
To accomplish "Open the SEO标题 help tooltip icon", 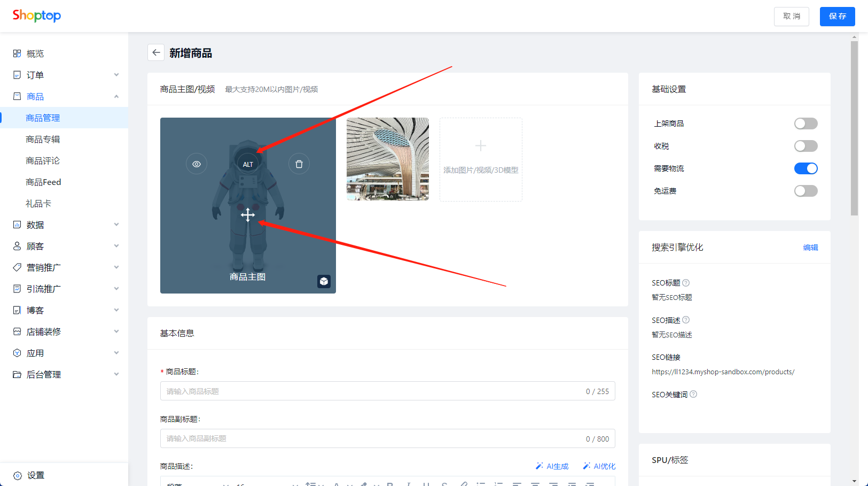I will click(x=686, y=283).
